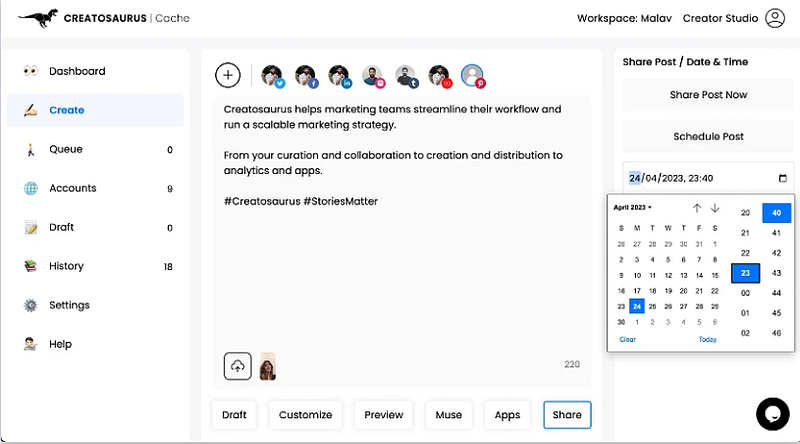Select the LinkedIn account avatar
The image size is (800, 444).
(339, 76)
